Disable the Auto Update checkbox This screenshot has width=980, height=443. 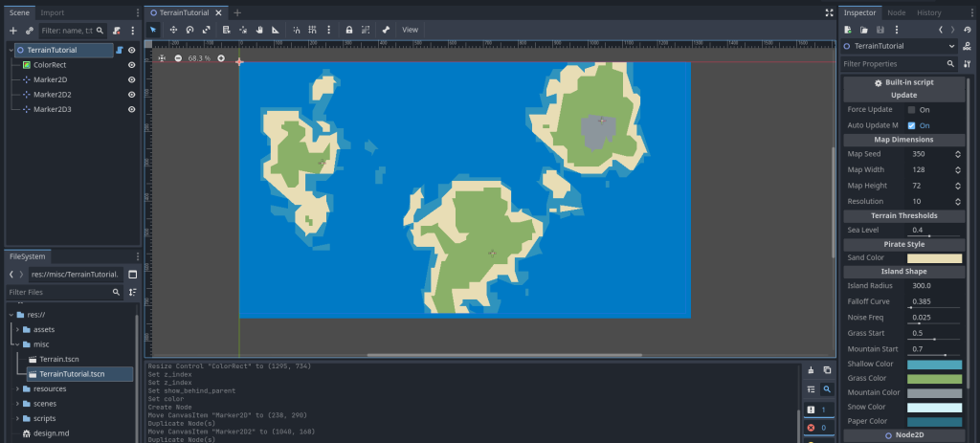pyautogui.click(x=911, y=125)
